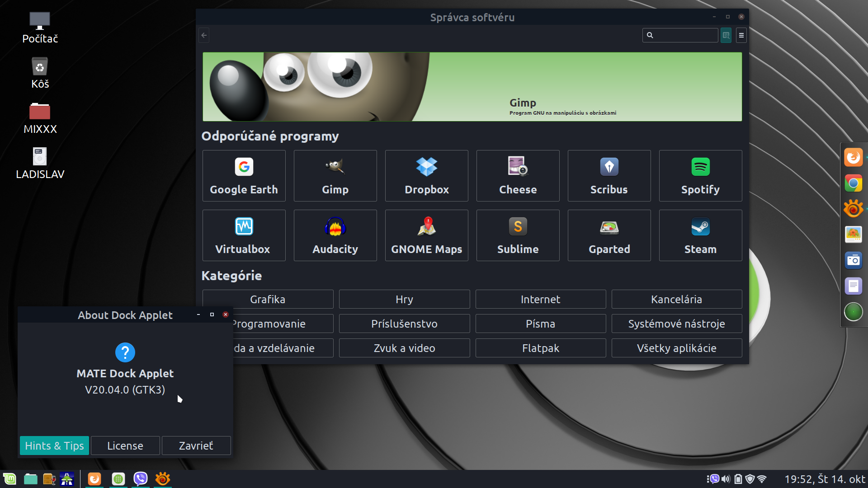Click the License button

coord(125,446)
